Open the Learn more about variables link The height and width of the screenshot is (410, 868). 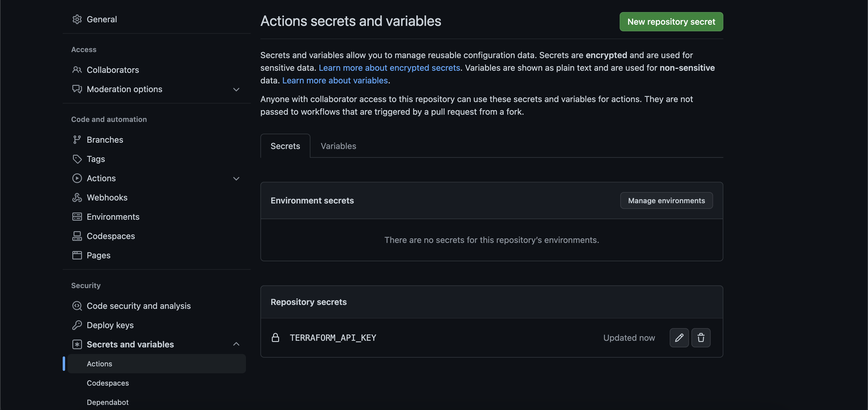pos(335,80)
